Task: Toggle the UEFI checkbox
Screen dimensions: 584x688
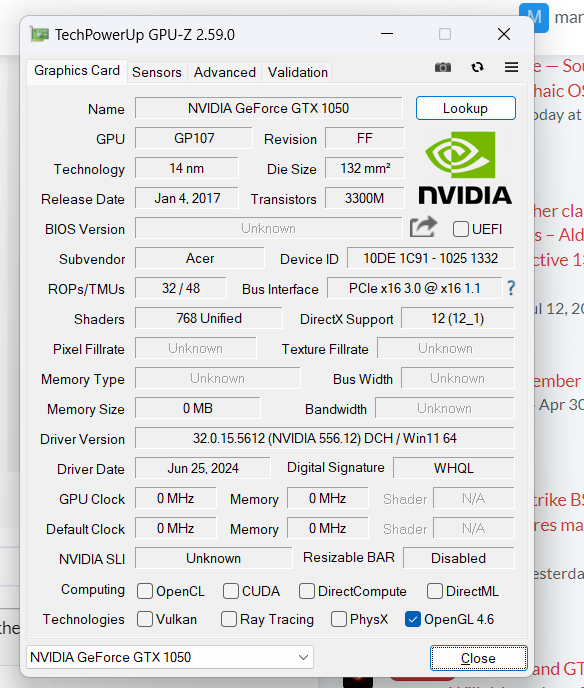Action: 461,229
